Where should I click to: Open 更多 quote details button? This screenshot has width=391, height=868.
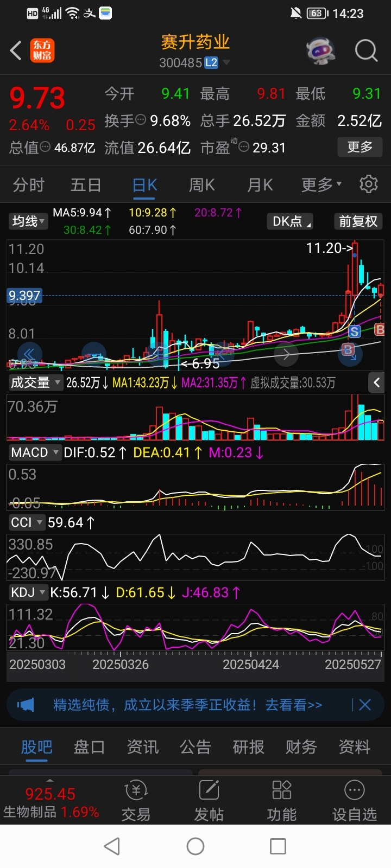360,146
